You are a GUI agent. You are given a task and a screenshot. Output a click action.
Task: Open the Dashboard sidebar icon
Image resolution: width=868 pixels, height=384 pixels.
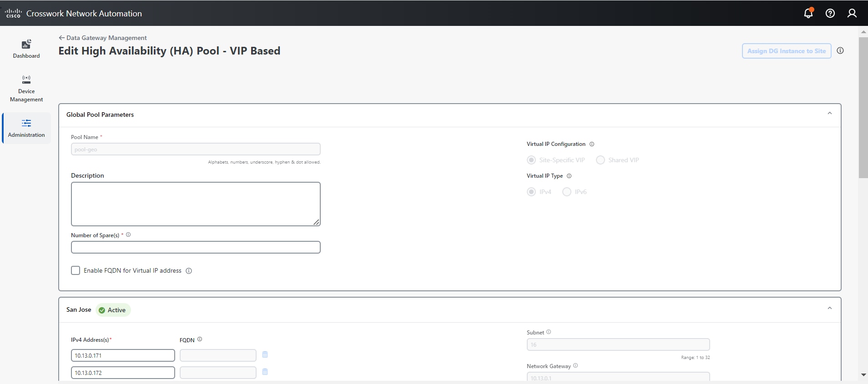click(26, 49)
